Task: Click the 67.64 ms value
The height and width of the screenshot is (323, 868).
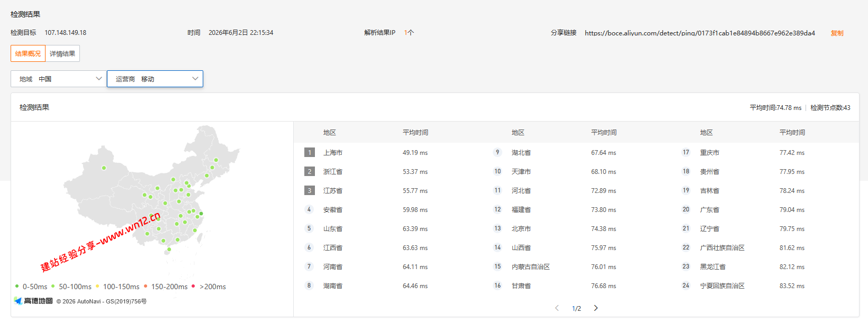Action: (603, 153)
